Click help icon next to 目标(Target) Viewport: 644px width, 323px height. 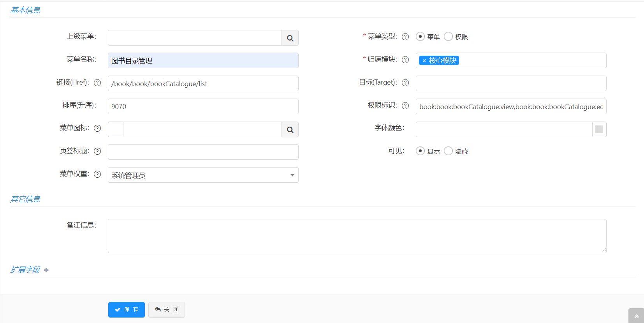tap(405, 83)
